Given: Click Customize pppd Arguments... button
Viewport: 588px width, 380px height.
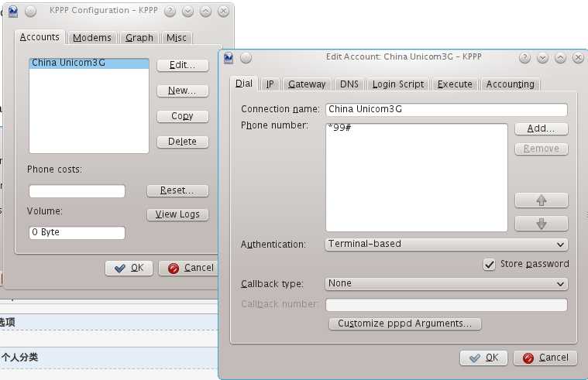Looking at the screenshot, I should [x=404, y=324].
